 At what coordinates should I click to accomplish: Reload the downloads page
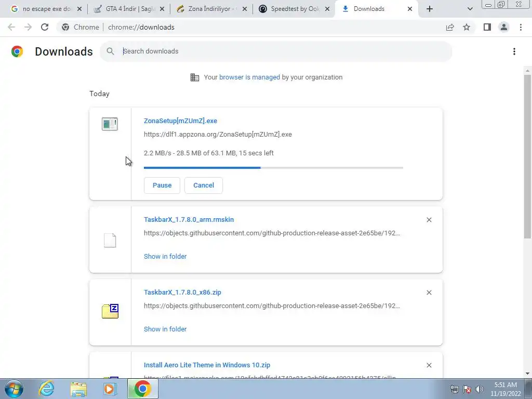[45, 27]
